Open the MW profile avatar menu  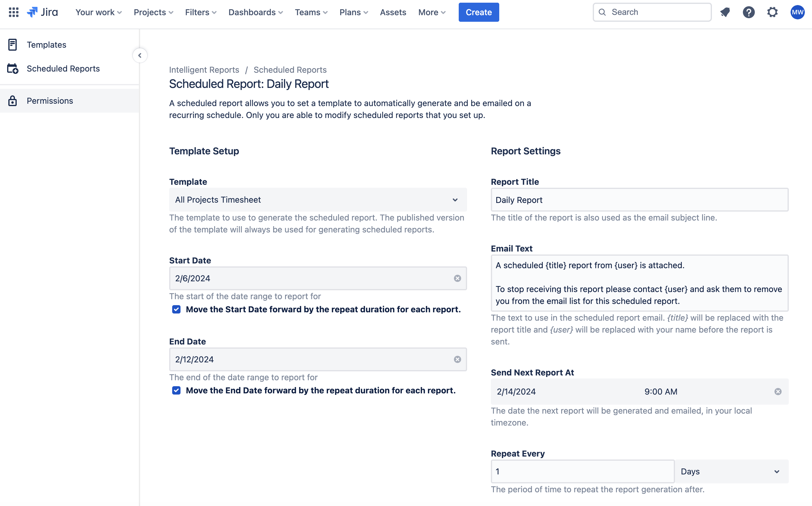[x=797, y=12]
